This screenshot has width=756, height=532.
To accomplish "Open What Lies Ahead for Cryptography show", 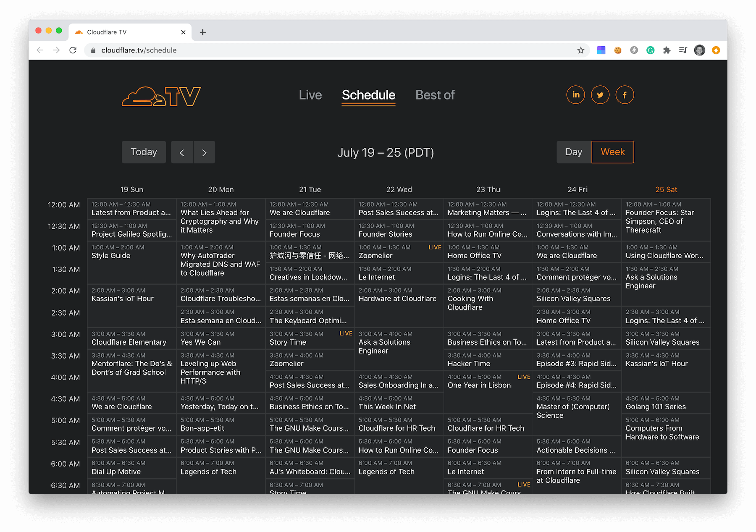I will 221,220.
